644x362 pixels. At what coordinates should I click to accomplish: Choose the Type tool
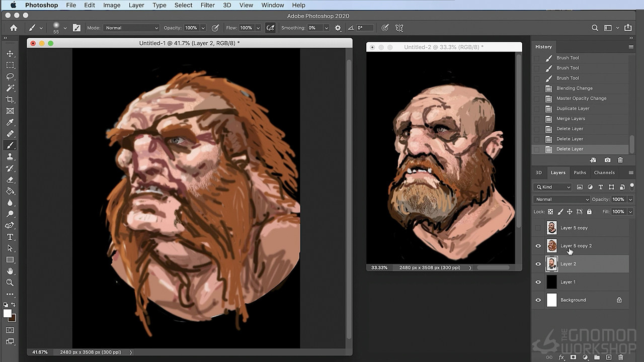pyautogui.click(x=10, y=237)
